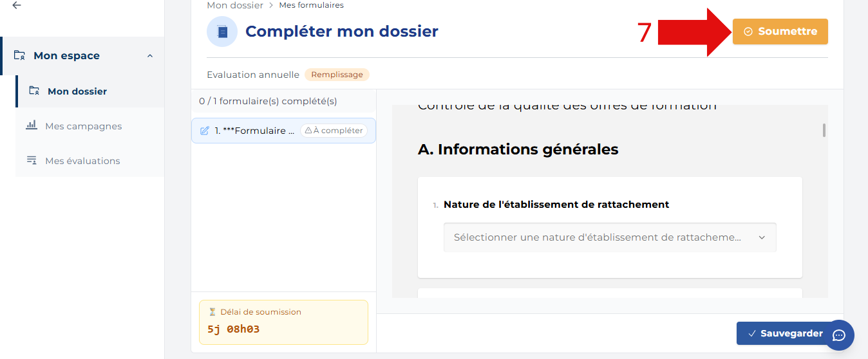Image resolution: width=868 pixels, height=359 pixels.
Task: Click the hourglass icon in Délai de soumission
Action: (212, 312)
